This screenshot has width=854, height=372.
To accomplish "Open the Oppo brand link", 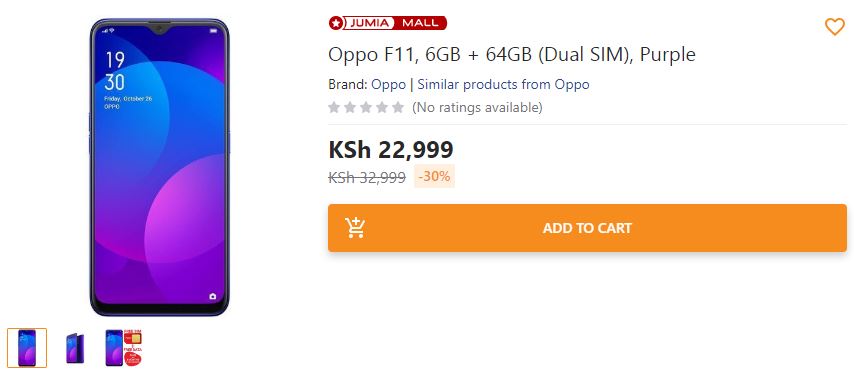I will pos(388,84).
